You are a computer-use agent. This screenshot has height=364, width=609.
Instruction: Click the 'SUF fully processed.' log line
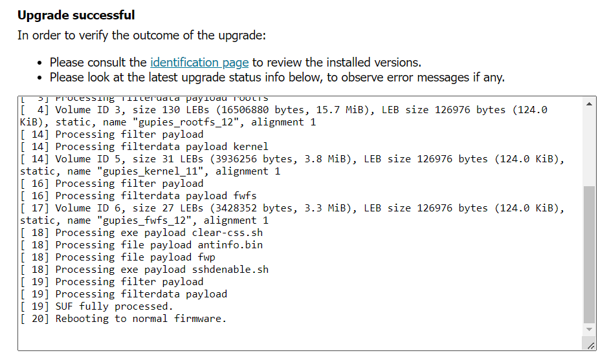[96, 306]
